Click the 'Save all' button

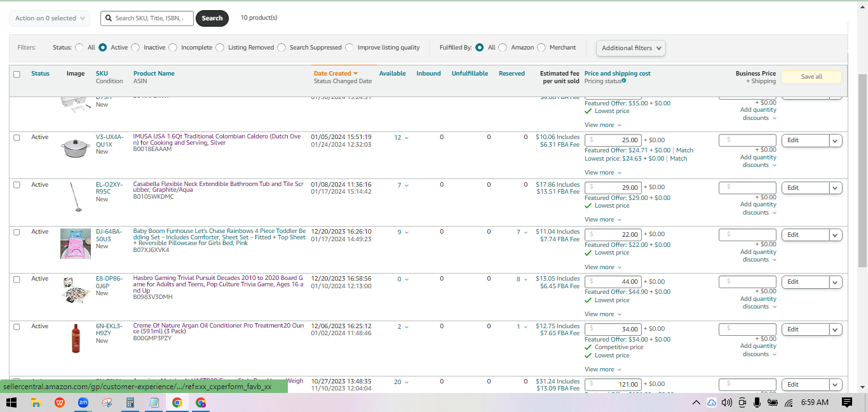[811, 77]
